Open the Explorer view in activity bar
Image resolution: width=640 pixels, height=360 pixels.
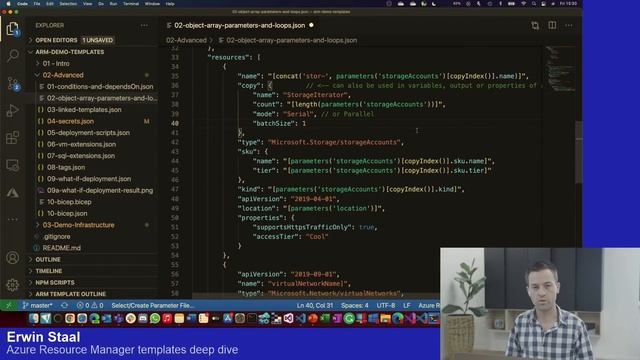tap(13, 29)
